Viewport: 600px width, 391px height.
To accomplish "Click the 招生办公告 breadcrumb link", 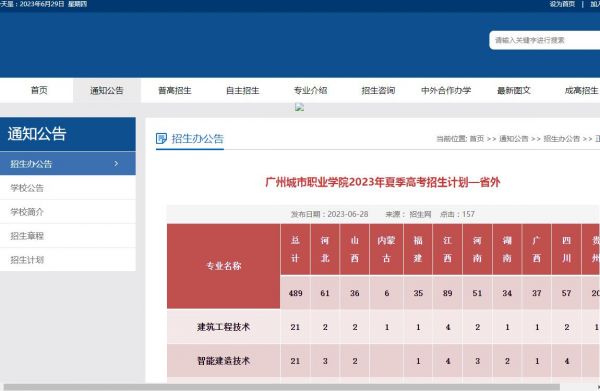I will [562, 138].
